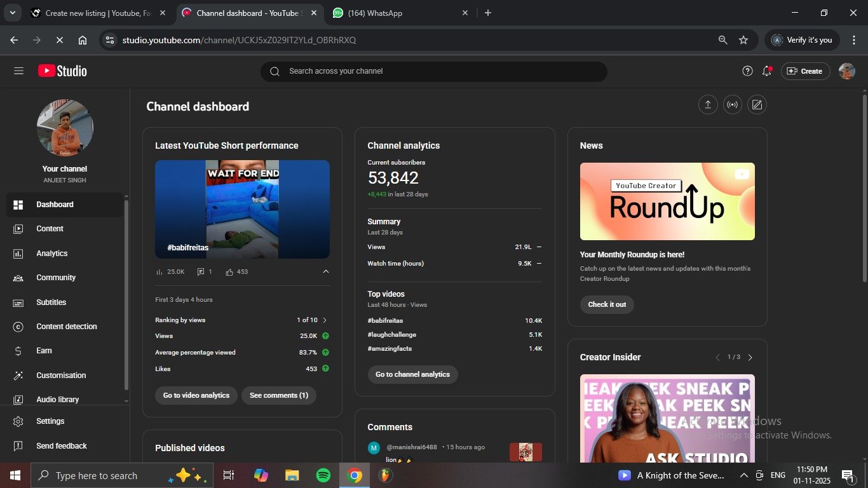
Task: Open Spotify from the taskbar
Action: pos(323,475)
